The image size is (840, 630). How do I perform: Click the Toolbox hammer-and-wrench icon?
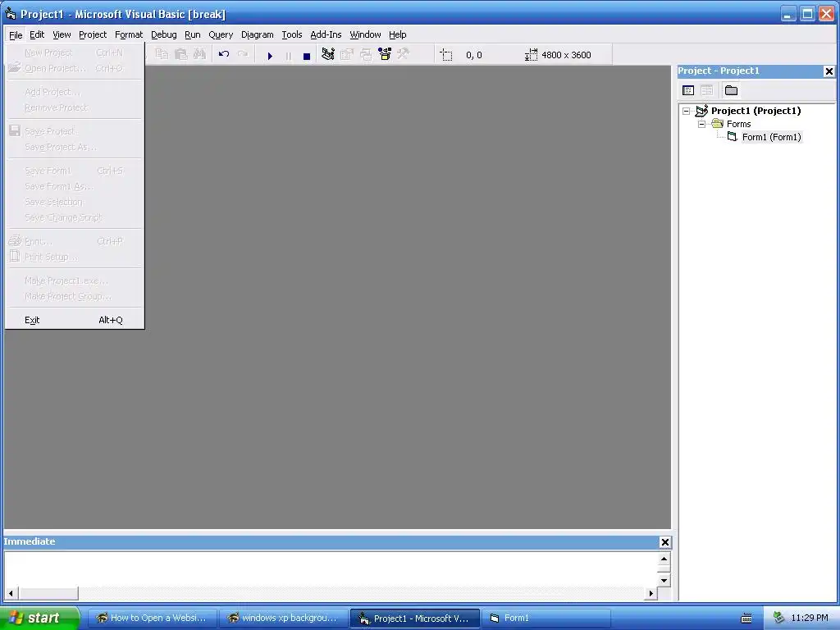point(404,54)
